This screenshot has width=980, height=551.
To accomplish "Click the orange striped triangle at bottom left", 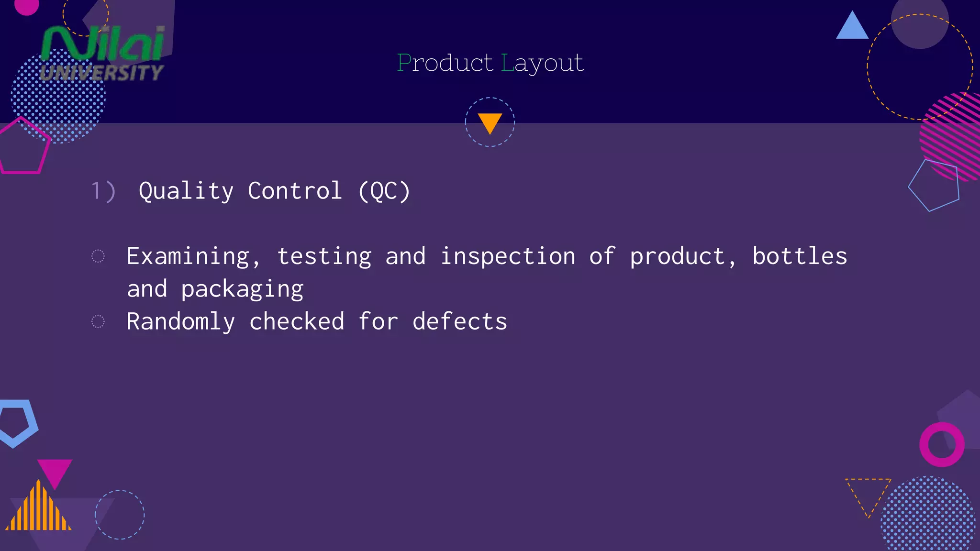I will click(38, 510).
